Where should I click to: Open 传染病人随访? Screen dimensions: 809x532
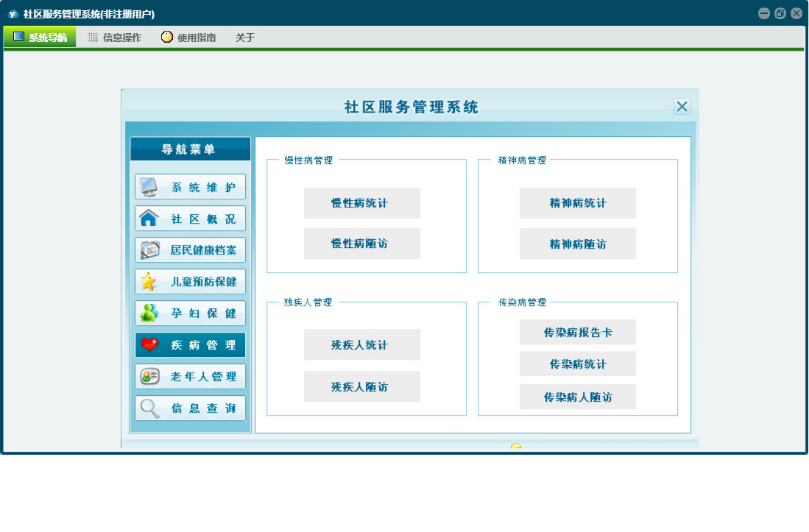(578, 397)
